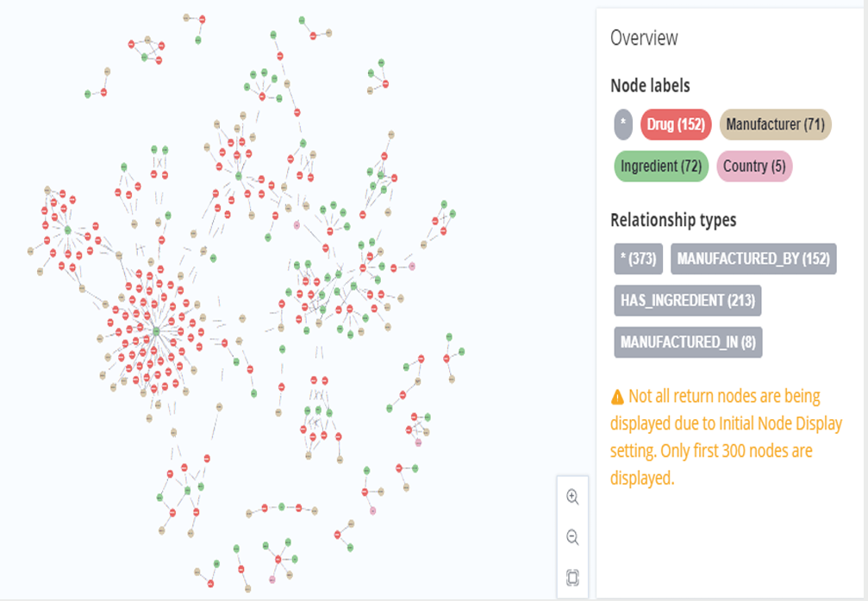
Task: Select the green hub node in the largest drug cluster
Action: click(156, 331)
